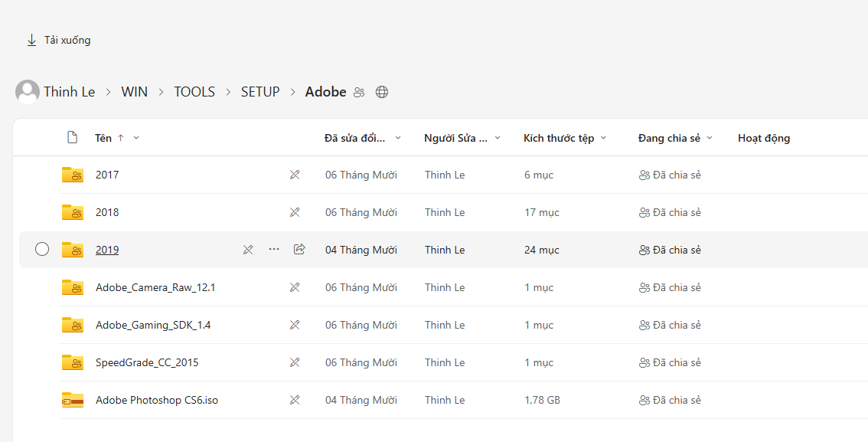Open the Kích thước tệp column dropdown

[x=603, y=138]
